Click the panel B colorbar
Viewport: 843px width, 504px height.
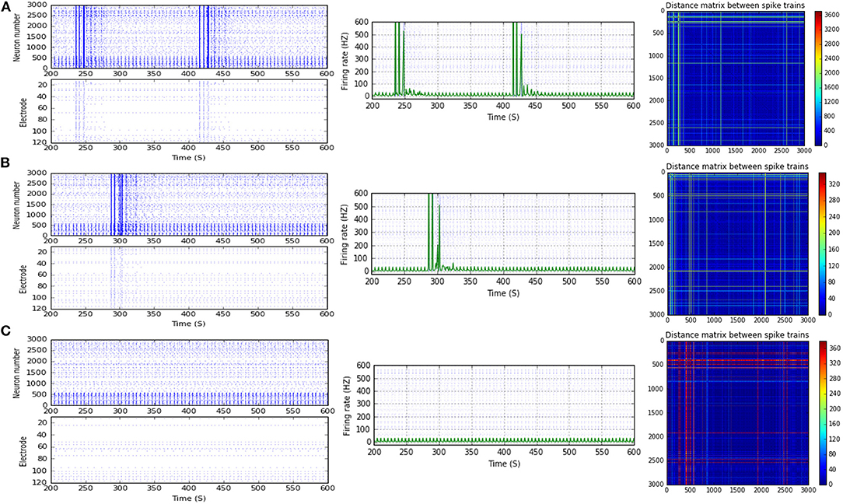[823, 243]
